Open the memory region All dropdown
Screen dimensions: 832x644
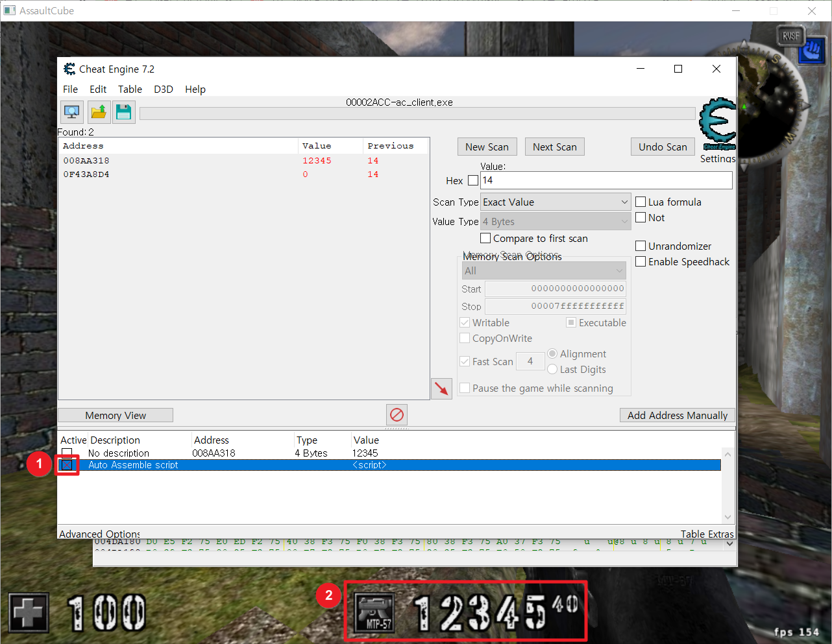click(544, 271)
